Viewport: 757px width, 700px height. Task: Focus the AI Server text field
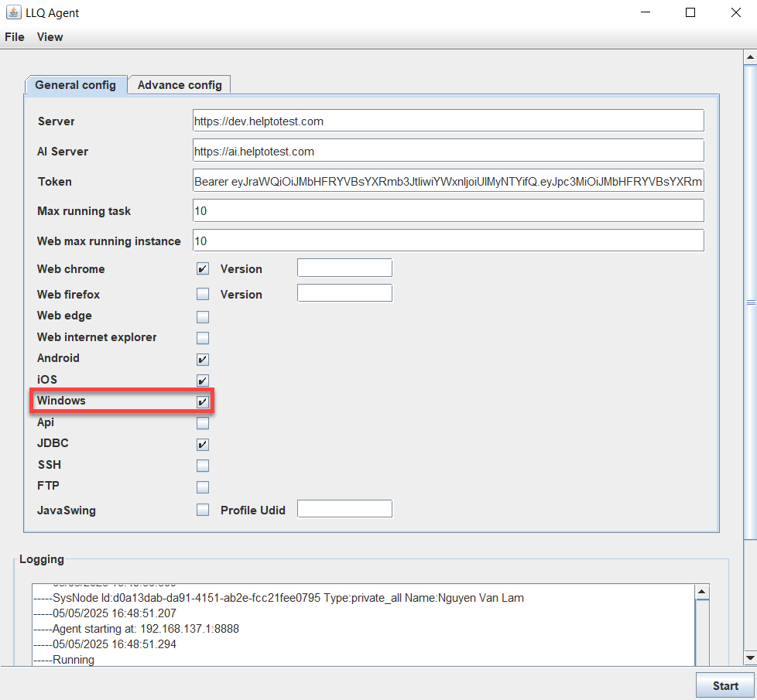tap(448, 151)
